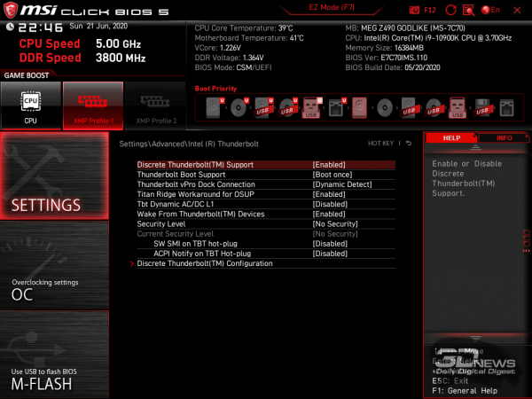Image resolution: width=532 pixels, height=399 pixels.
Task: Toggle Titan Ridge Workaround for OSUP setting
Action: click(x=329, y=194)
